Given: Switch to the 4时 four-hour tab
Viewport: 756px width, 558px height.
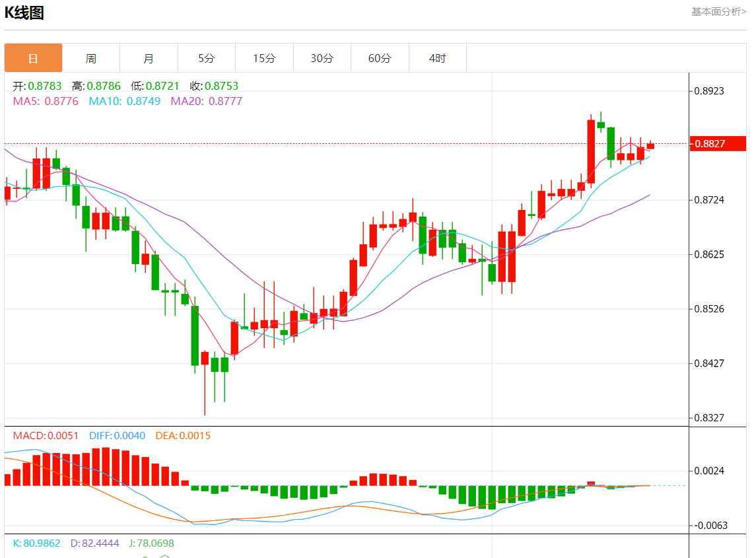Looking at the screenshot, I should click(437, 58).
